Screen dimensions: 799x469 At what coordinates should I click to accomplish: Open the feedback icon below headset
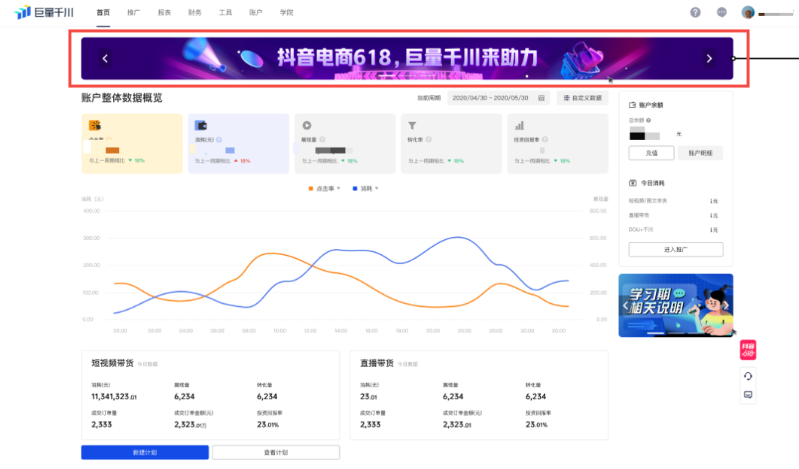(x=748, y=395)
